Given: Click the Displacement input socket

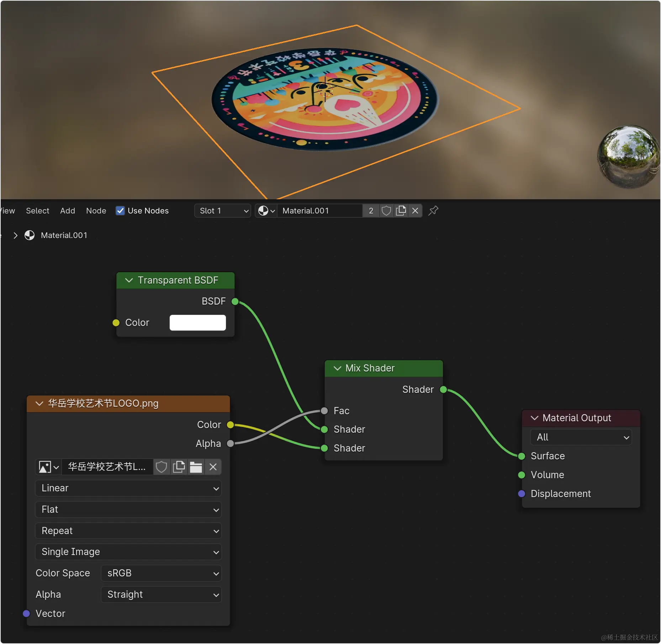Looking at the screenshot, I should coord(522,494).
